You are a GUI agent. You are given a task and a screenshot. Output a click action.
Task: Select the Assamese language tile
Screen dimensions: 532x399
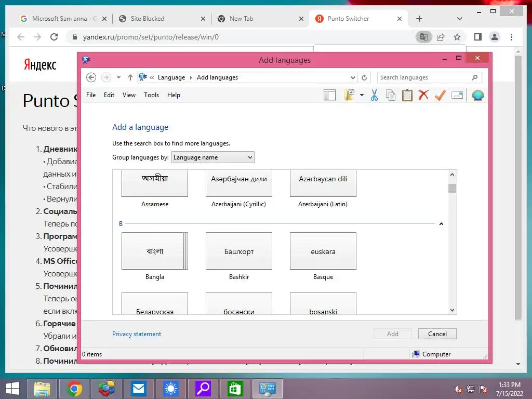(x=155, y=183)
